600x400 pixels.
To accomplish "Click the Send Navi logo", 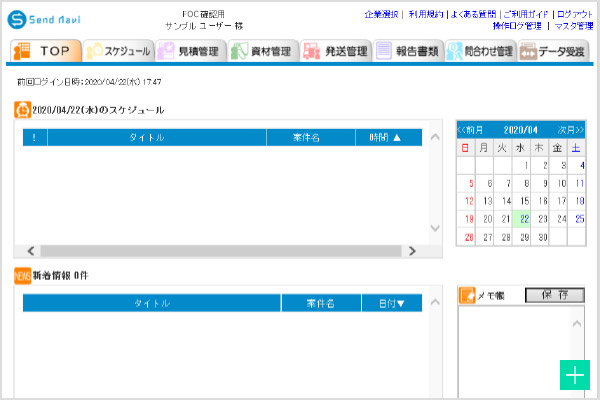I will point(44,20).
